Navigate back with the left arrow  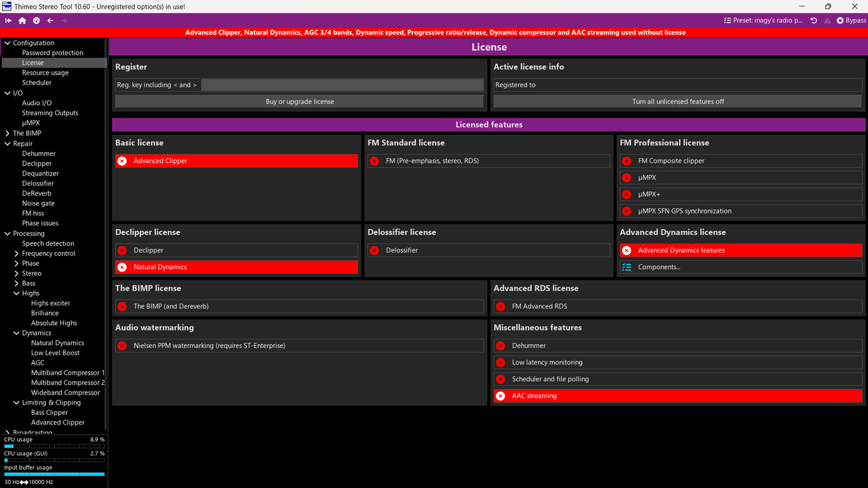(51, 20)
